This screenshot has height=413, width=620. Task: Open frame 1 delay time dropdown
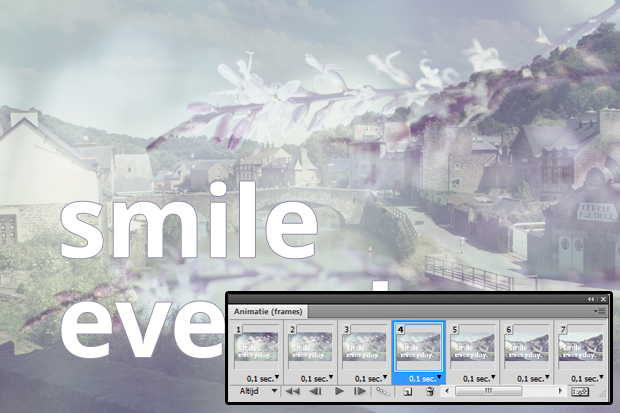263,379
